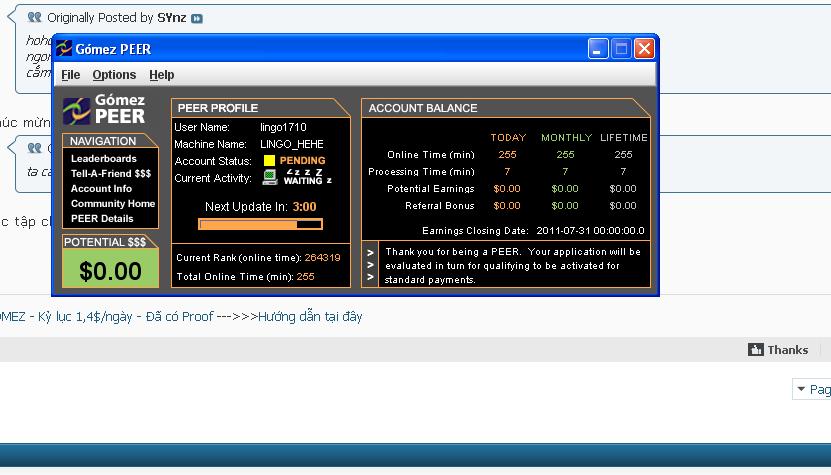
Task: Click the MONTHLY column header
Action: coord(567,138)
